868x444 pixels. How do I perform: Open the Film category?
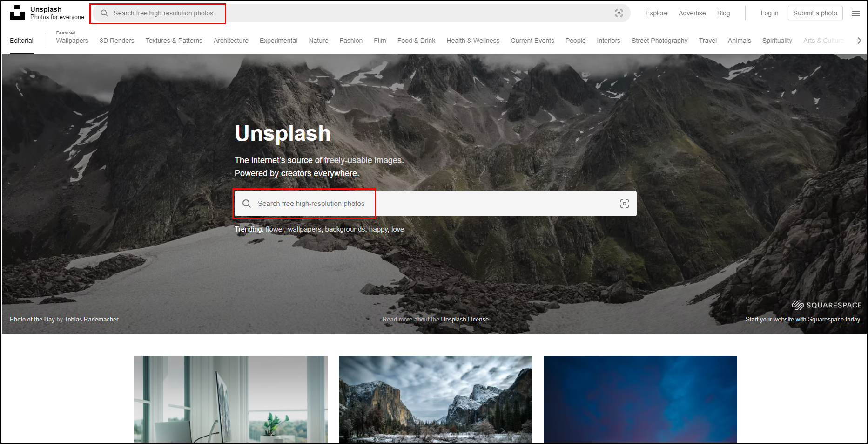point(380,41)
